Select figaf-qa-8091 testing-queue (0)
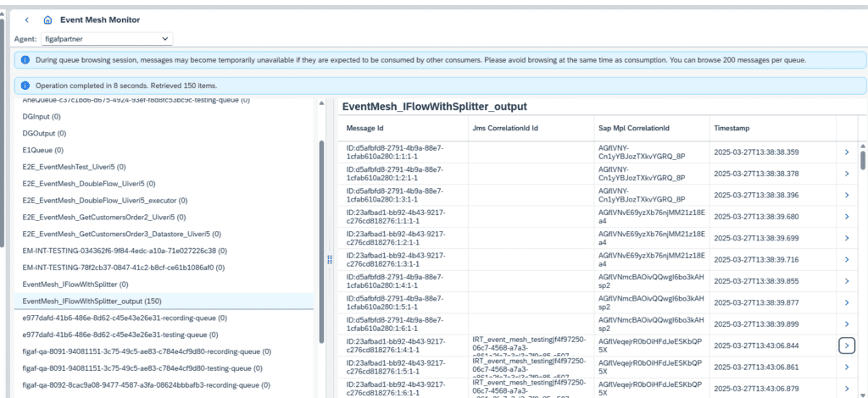The width and height of the screenshot is (868, 398). (164, 368)
